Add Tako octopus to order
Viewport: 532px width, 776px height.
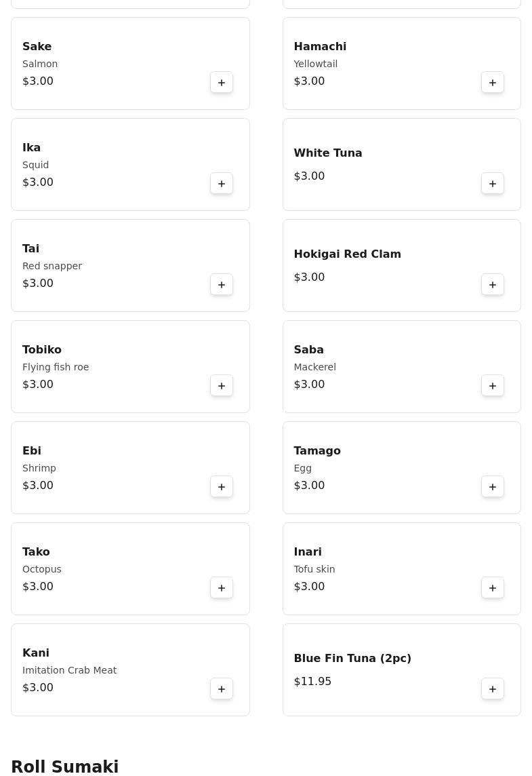pos(222,587)
